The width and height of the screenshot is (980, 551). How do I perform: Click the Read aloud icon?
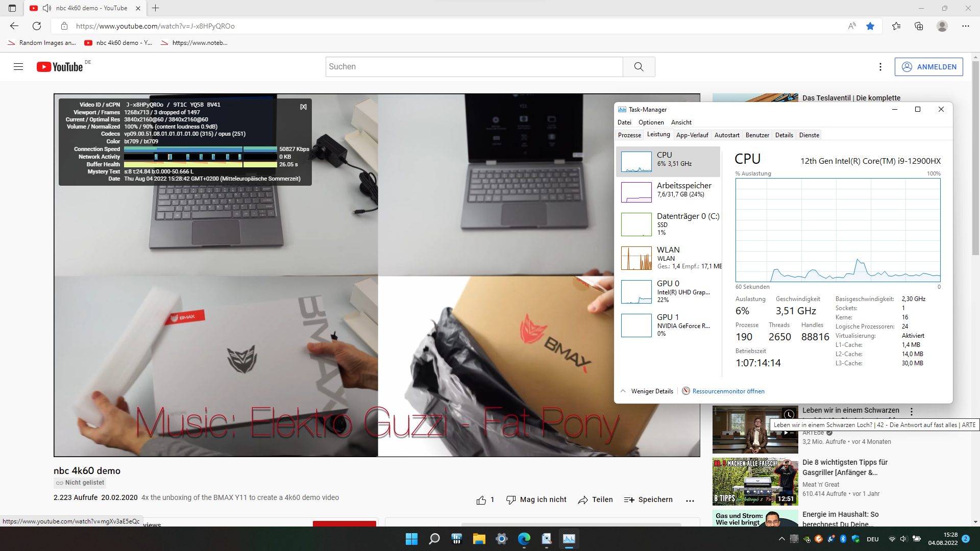pyautogui.click(x=852, y=26)
